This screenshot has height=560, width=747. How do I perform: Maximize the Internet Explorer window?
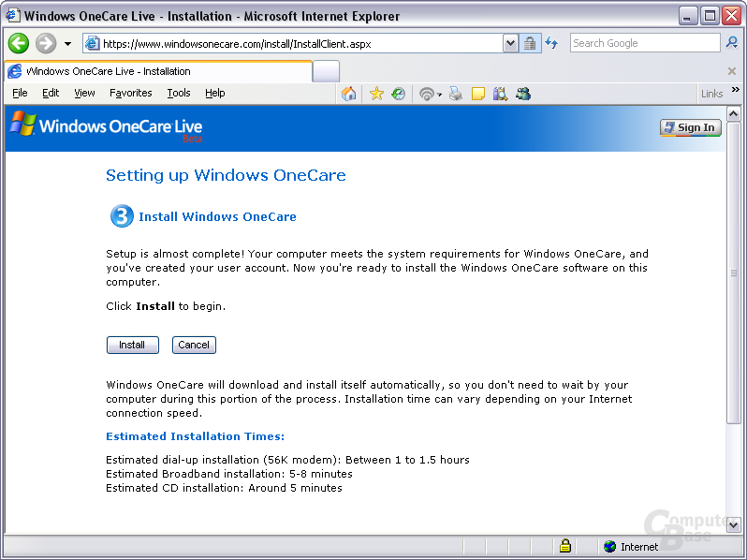coord(710,16)
